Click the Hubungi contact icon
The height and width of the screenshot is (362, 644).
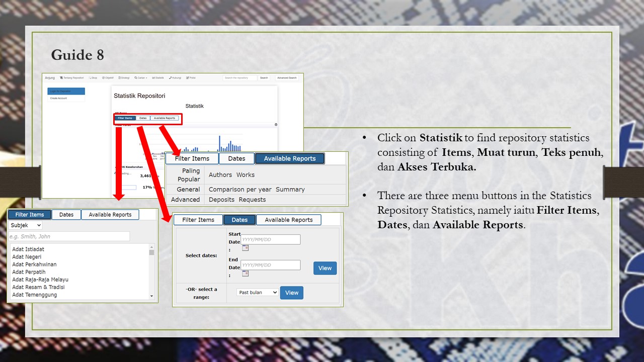coord(170,77)
